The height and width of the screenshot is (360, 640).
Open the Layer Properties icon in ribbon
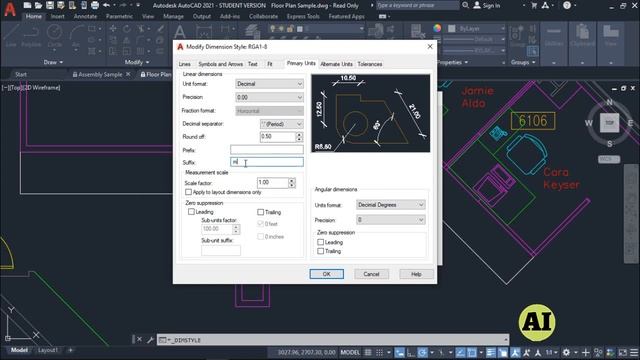(x=252, y=32)
